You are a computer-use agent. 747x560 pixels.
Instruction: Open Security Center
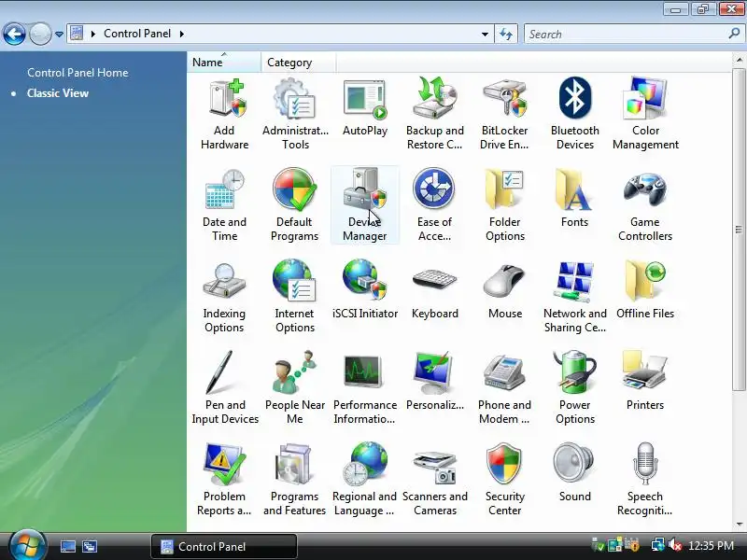pyautogui.click(x=505, y=480)
